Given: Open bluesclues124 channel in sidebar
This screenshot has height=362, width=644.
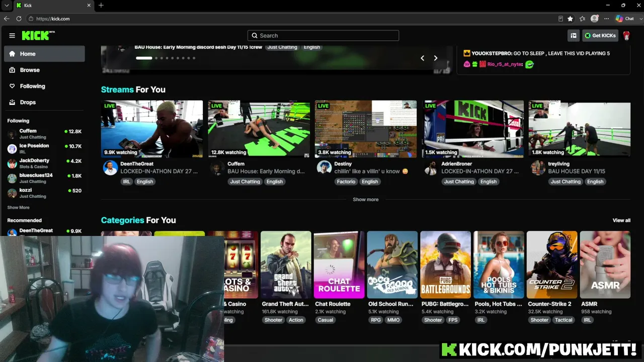Looking at the screenshot, I should [x=44, y=178].
